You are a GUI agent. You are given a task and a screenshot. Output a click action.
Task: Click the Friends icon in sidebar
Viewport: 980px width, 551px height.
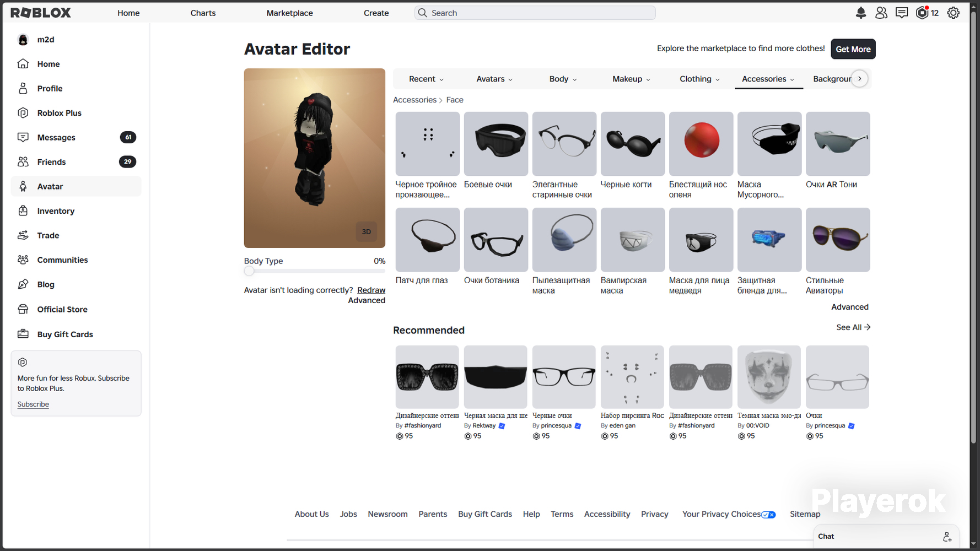click(x=23, y=162)
